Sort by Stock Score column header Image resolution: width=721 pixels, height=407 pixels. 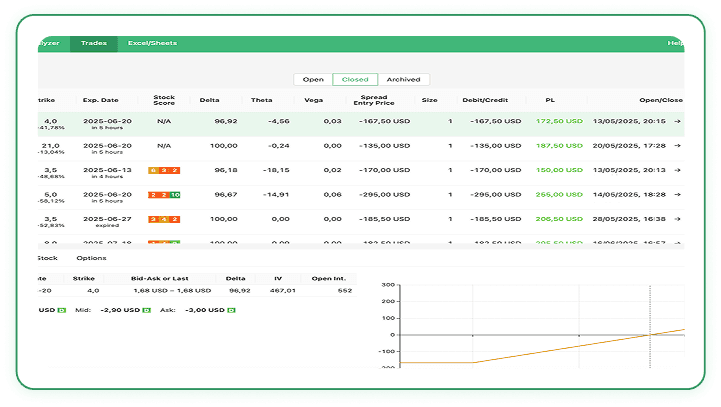click(x=164, y=100)
